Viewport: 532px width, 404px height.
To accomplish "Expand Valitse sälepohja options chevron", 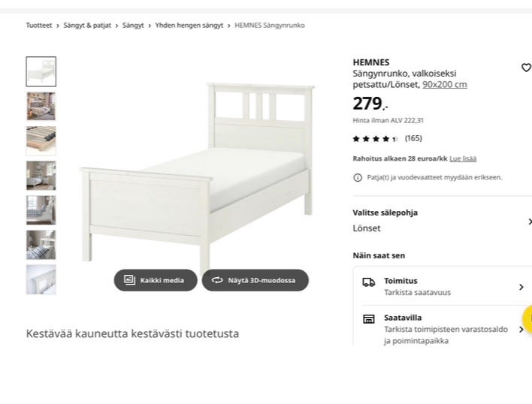I will 529,222.
